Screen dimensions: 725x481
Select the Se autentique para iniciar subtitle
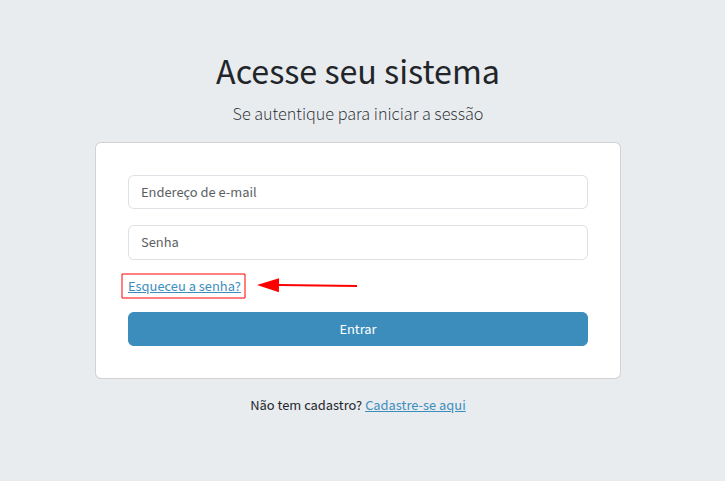pyautogui.click(x=357, y=114)
